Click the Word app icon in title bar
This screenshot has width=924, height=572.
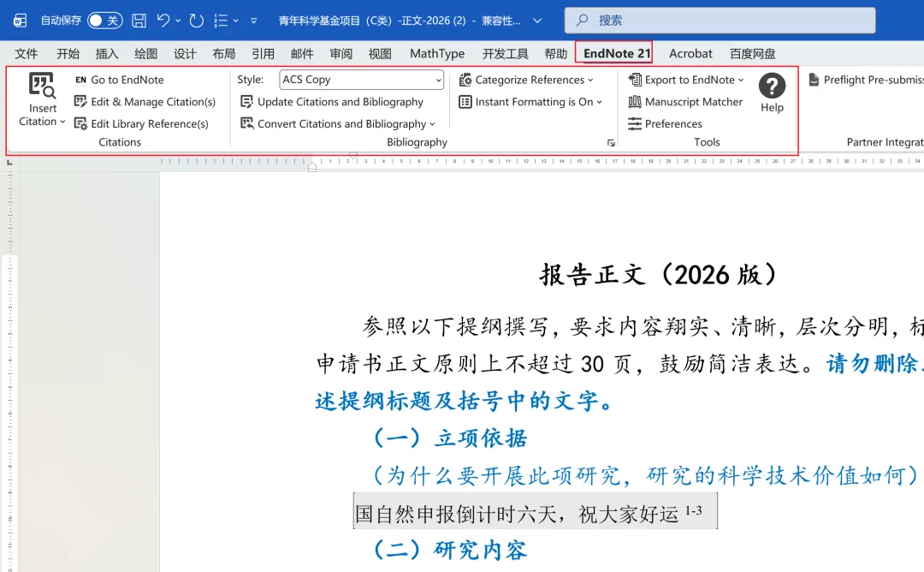pos(20,21)
